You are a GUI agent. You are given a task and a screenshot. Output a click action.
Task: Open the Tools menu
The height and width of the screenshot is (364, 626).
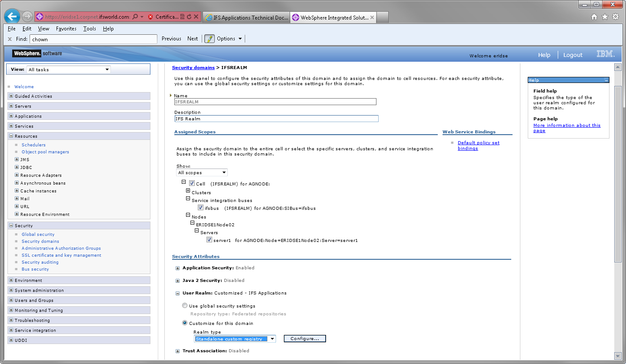[90, 29]
